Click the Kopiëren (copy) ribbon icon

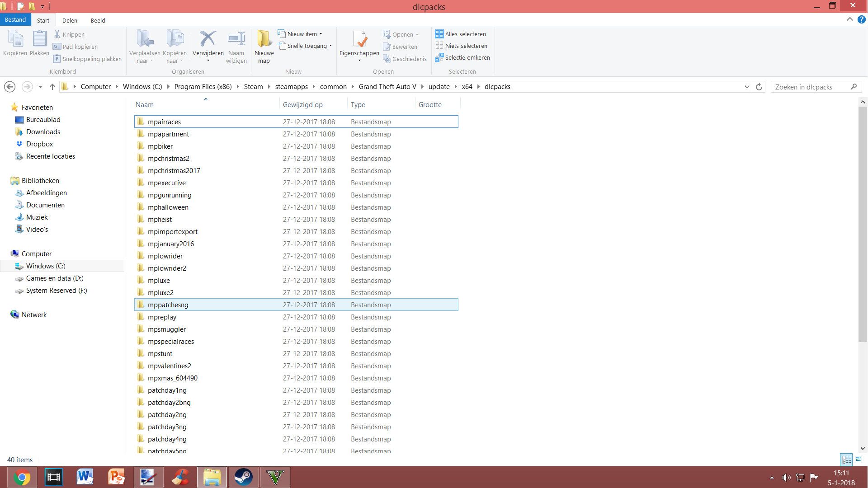(15, 39)
